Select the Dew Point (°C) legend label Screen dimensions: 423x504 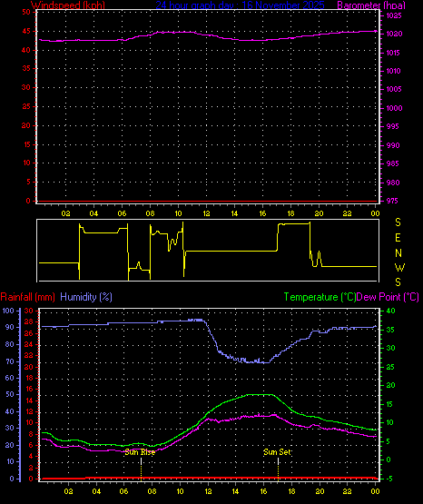[388, 297]
